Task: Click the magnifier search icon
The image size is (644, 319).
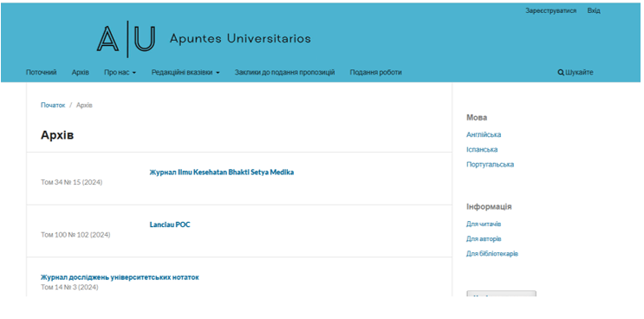Action: point(560,73)
